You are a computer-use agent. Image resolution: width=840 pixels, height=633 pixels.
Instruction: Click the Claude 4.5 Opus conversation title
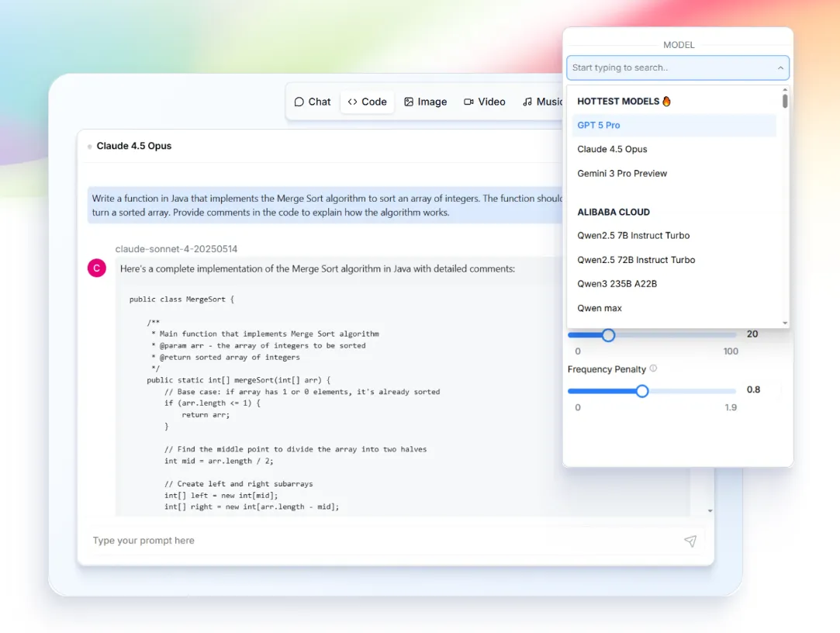pyautogui.click(x=134, y=146)
